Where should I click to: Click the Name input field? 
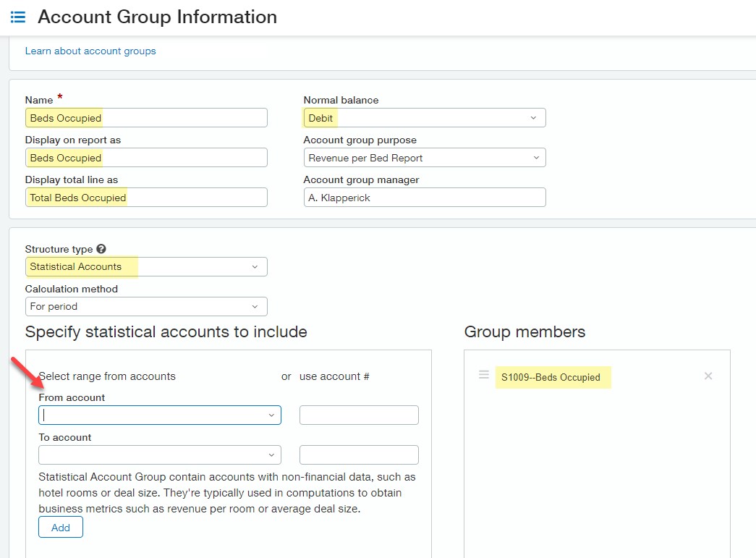[x=146, y=118]
